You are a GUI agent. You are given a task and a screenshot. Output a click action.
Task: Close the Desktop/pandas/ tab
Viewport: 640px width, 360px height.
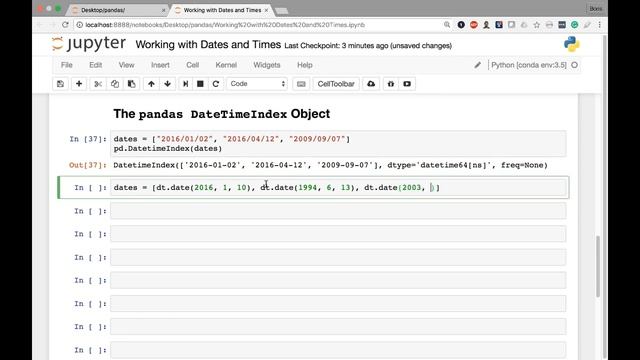(164, 10)
